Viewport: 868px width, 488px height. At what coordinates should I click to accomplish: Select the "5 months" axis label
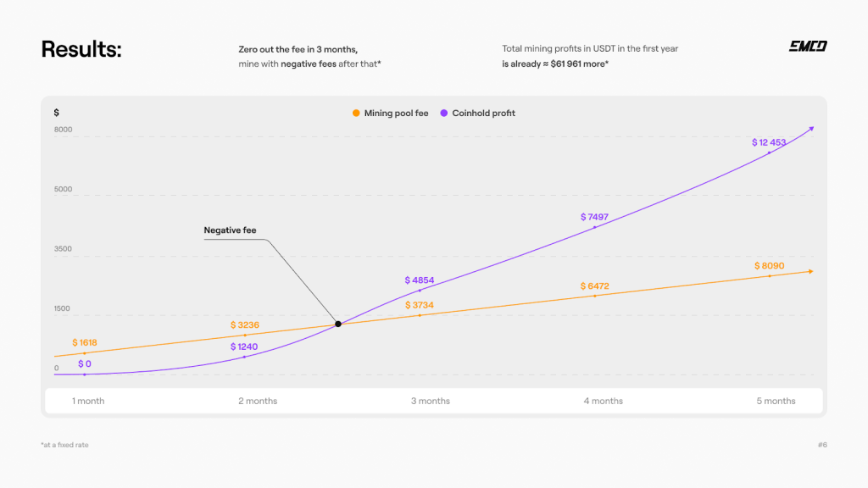[776, 401]
